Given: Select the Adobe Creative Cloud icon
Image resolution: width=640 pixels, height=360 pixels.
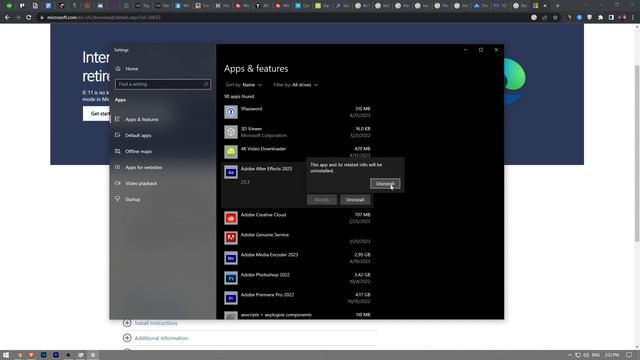Looking at the screenshot, I should [231, 218].
